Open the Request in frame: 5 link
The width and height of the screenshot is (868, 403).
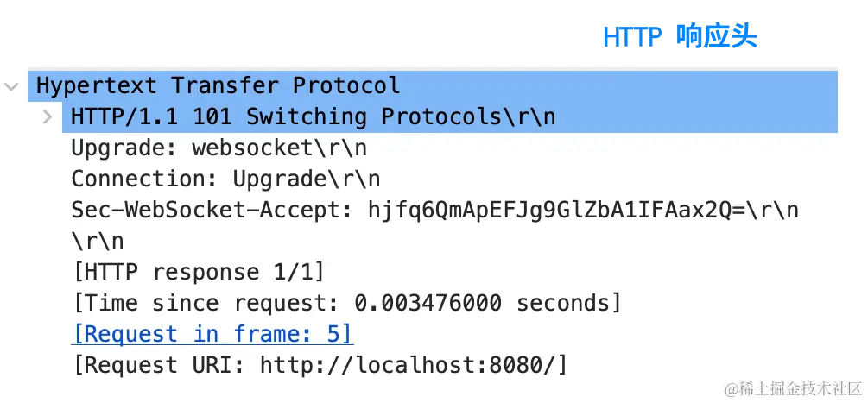(212, 334)
